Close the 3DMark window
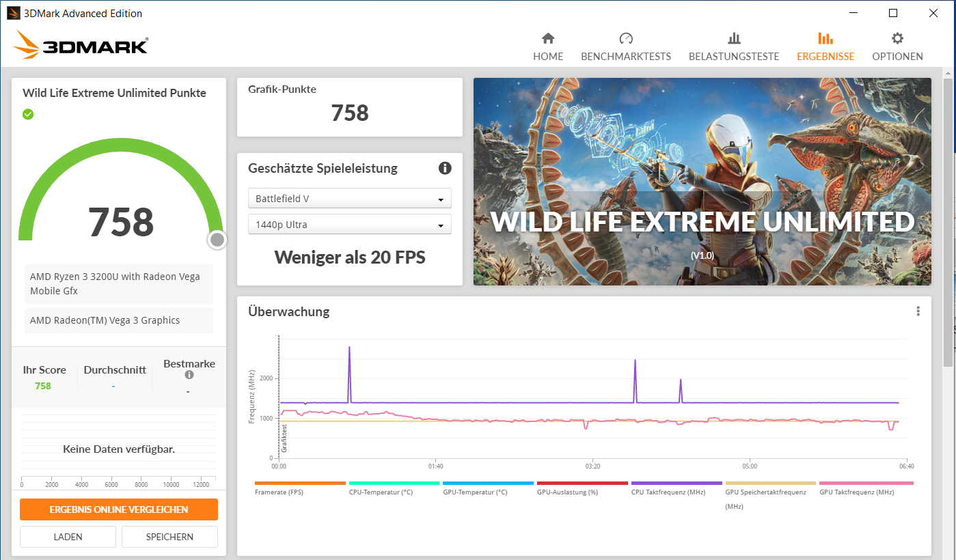 point(933,13)
